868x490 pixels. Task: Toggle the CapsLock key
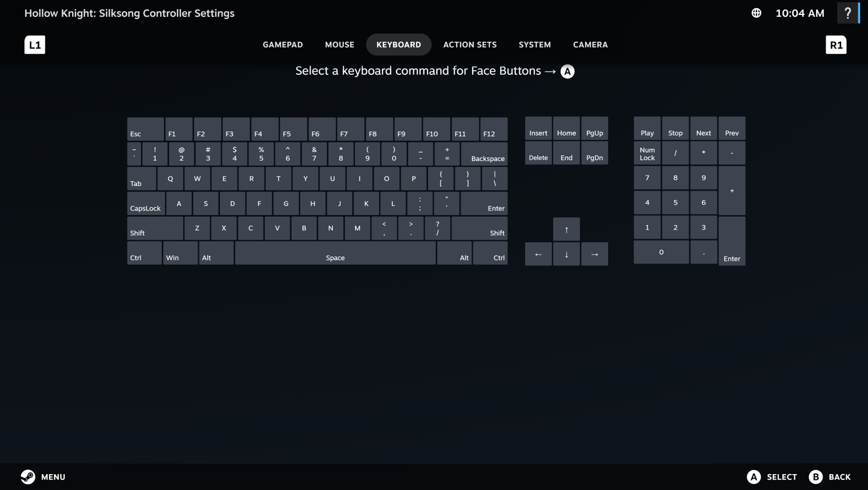click(x=146, y=203)
